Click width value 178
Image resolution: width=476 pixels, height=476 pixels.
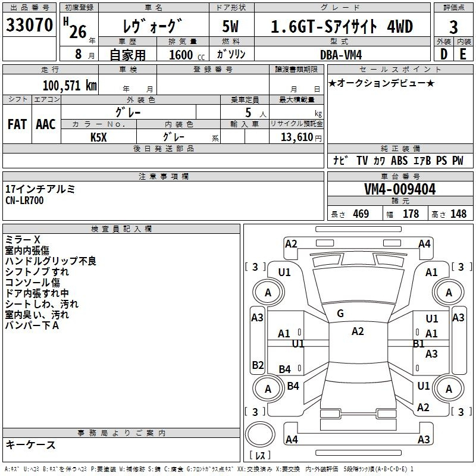pos(411,214)
